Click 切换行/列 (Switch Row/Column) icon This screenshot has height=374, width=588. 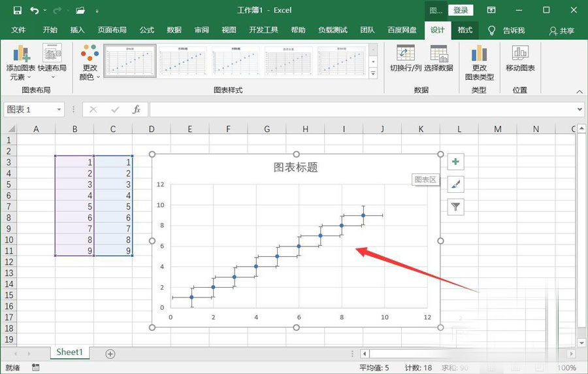click(x=406, y=54)
